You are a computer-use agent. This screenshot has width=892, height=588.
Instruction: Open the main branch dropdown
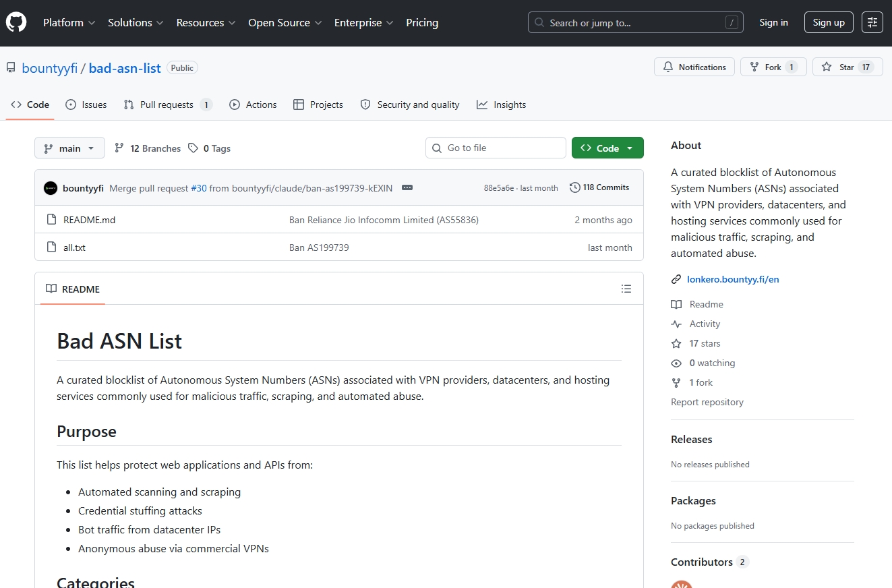[69, 148]
